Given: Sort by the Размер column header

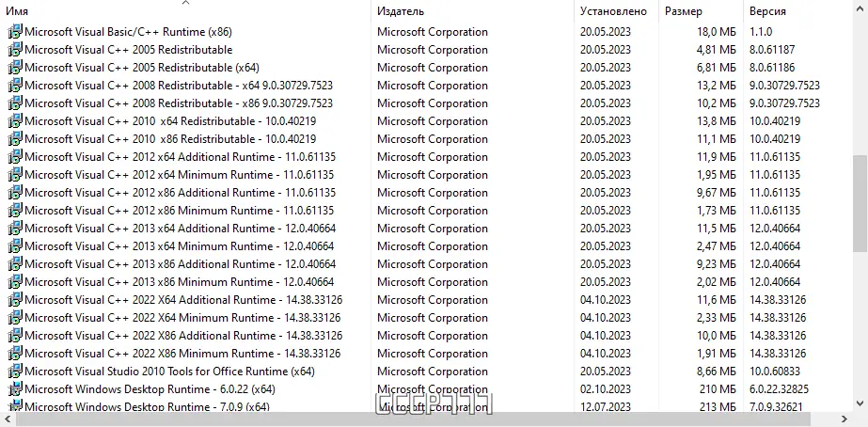Looking at the screenshot, I should (x=684, y=11).
